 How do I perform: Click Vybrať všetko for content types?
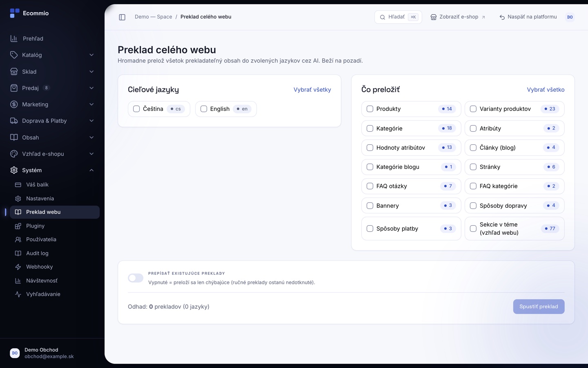pyautogui.click(x=546, y=90)
